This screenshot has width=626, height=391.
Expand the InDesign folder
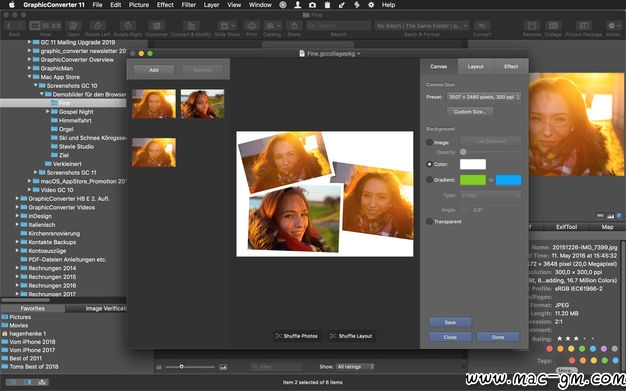(17, 216)
